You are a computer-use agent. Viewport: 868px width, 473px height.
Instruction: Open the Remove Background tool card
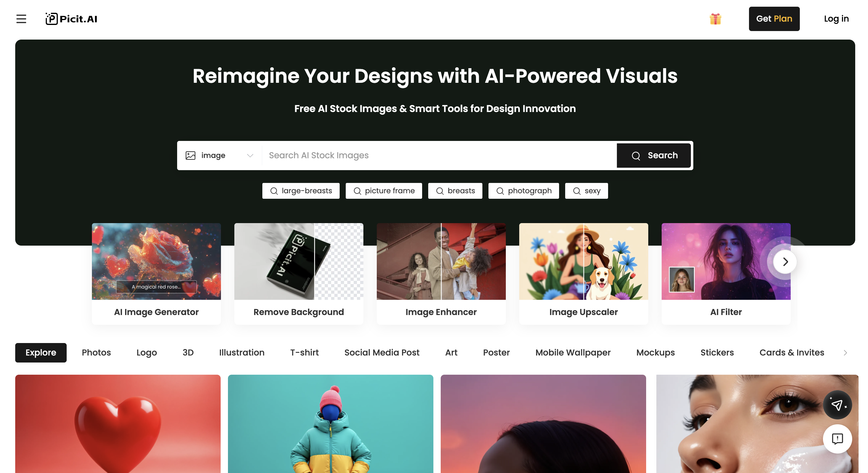(299, 274)
